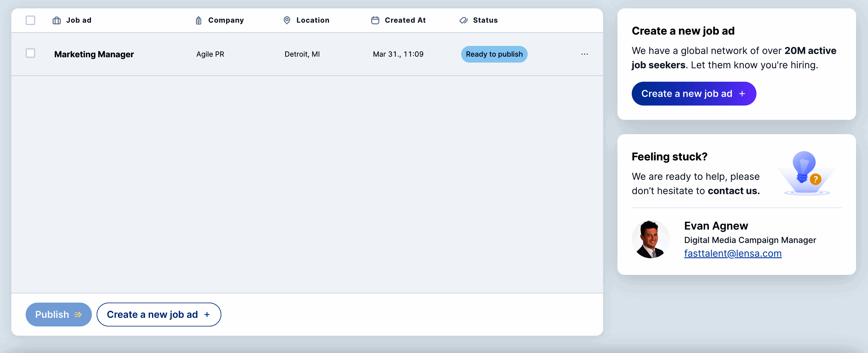
Task: Click the Status column header
Action: tap(485, 20)
